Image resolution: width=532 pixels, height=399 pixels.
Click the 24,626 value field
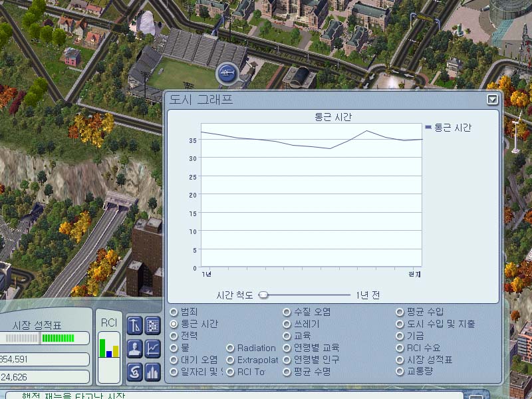click(x=44, y=377)
